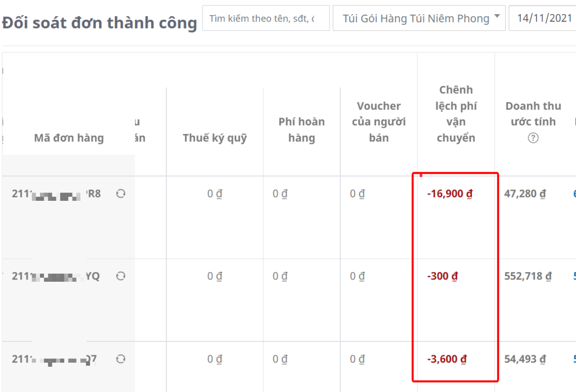
Task: Select the -16,900 ₫ shipping difference value
Action: [x=449, y=194]
